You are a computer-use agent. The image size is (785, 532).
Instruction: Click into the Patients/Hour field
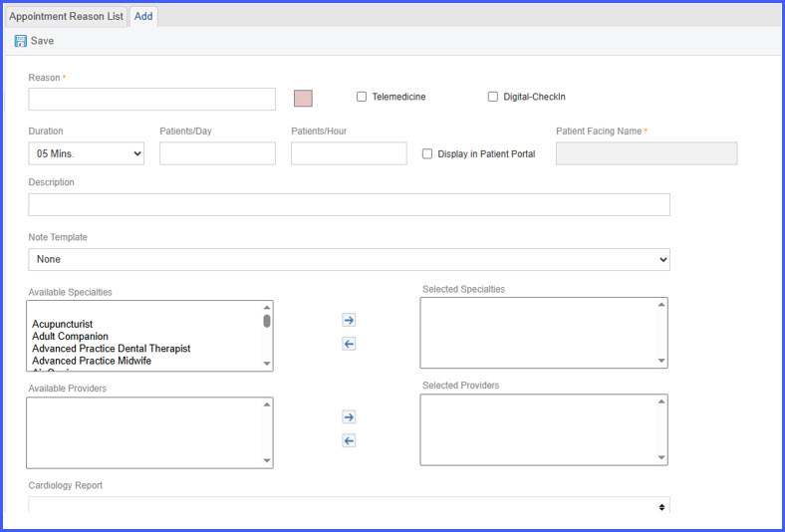click(349, 153)
